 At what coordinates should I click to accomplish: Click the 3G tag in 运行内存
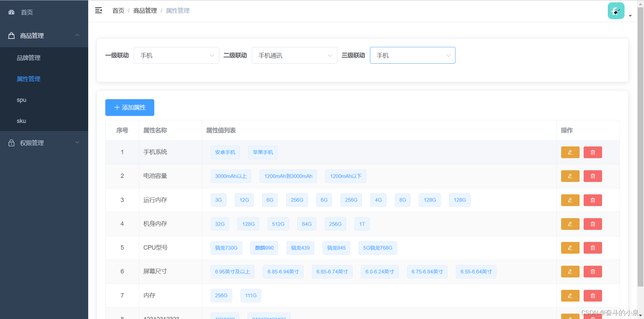(218, 200)
